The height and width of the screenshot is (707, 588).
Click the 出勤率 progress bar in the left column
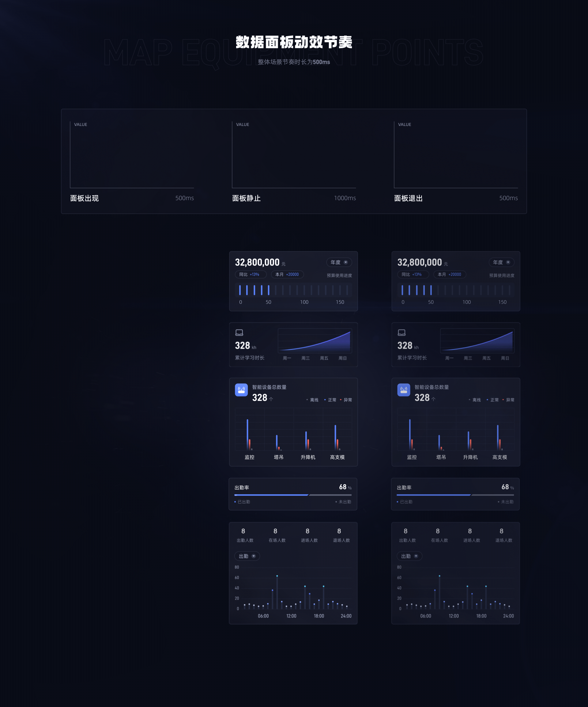coord(293,495)
